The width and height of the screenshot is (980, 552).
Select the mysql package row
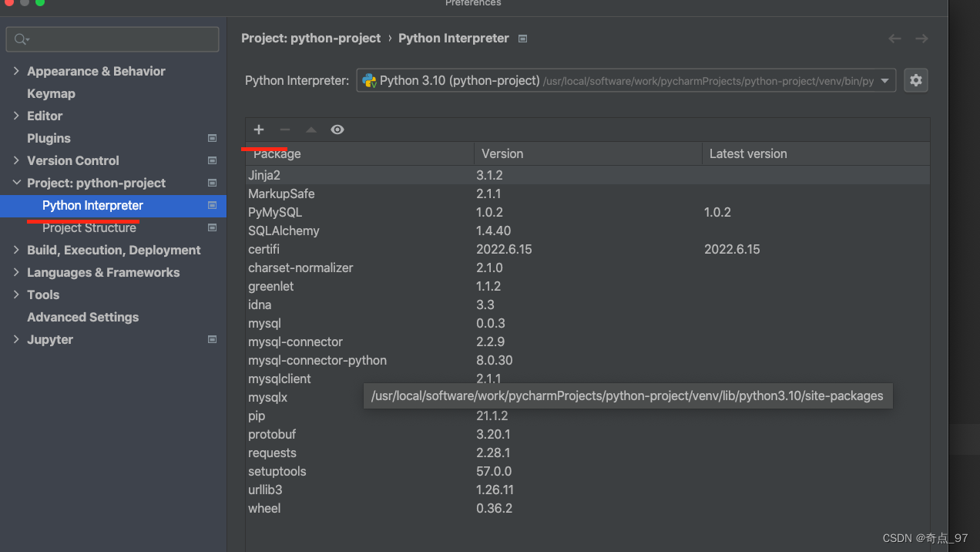point(588,323)
